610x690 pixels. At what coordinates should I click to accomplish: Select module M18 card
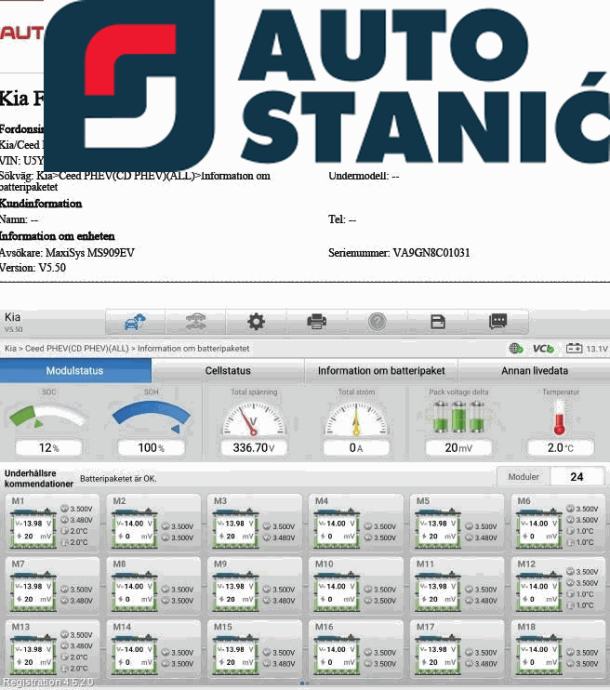(x=558, y=649)
